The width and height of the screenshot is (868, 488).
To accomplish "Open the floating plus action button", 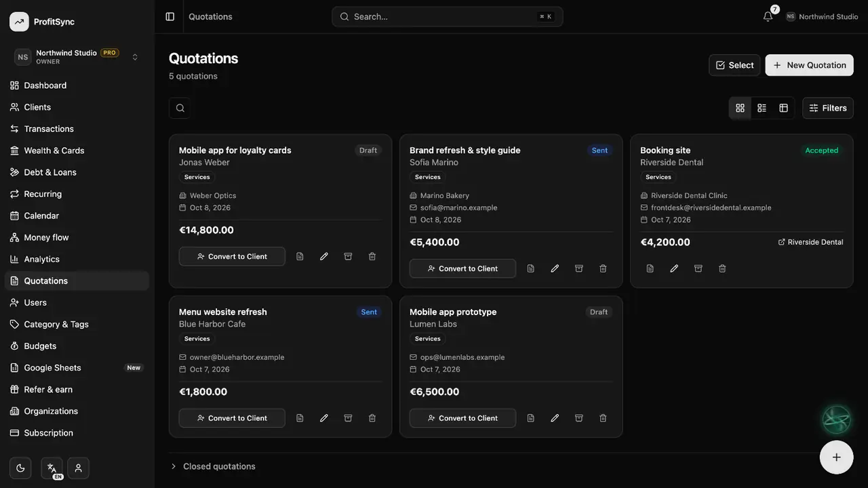I will point(836,457).
